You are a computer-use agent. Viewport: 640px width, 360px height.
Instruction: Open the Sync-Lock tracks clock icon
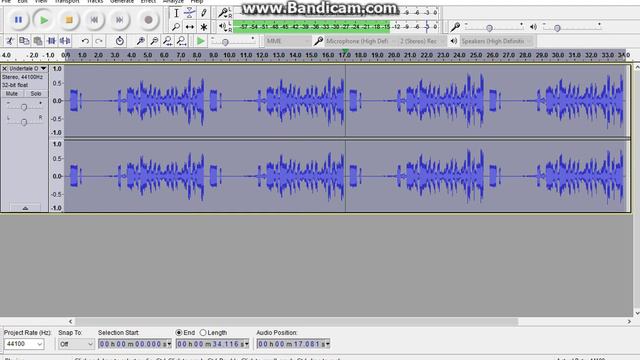click(x=120, y=41)
